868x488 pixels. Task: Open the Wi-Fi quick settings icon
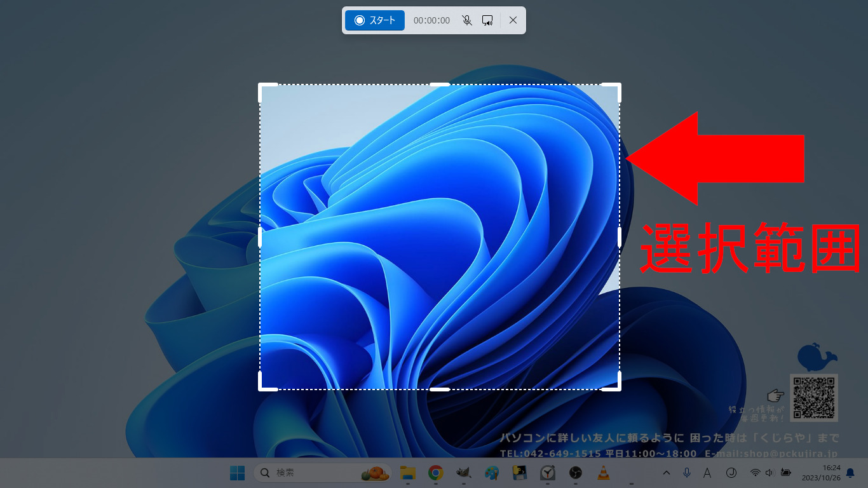(755, 473)
